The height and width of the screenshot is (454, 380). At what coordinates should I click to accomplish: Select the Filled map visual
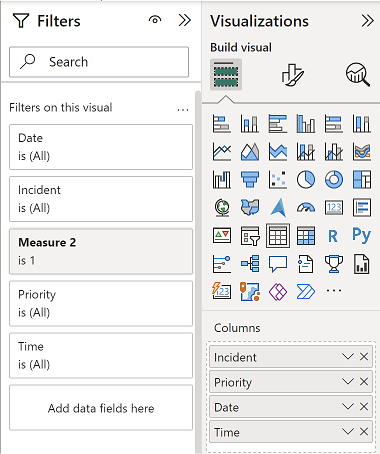pyautogui.click(x=250, y=207)
